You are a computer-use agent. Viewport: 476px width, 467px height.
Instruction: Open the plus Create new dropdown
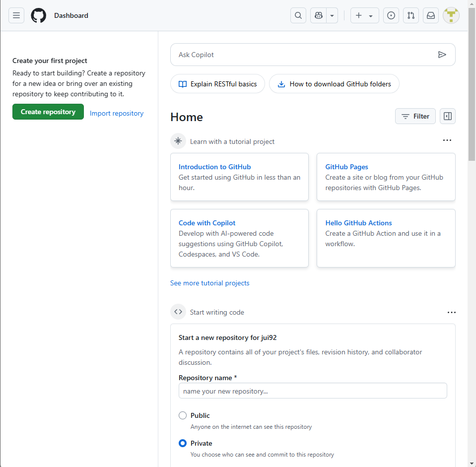tap(365, 15)
